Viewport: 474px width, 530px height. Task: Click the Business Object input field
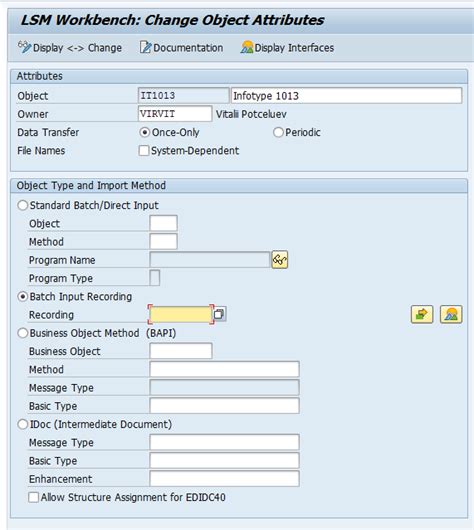pyautogui.click(x=181, y=351)
